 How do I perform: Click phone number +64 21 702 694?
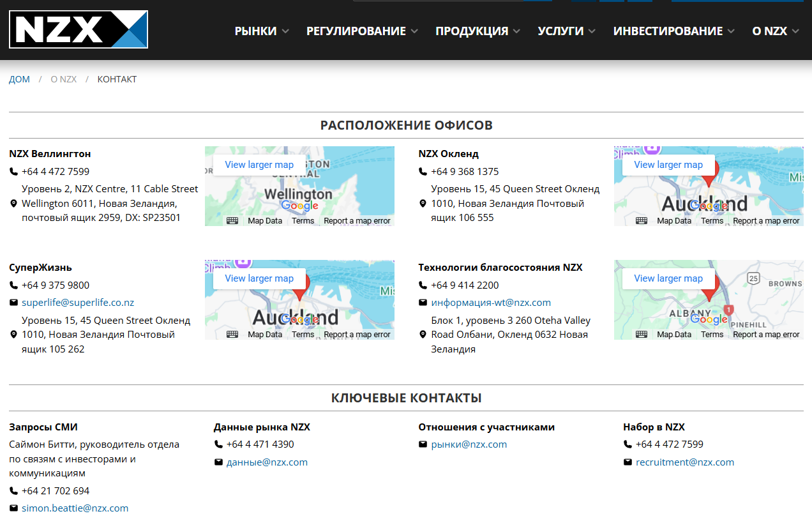click(x=56, y=491)
